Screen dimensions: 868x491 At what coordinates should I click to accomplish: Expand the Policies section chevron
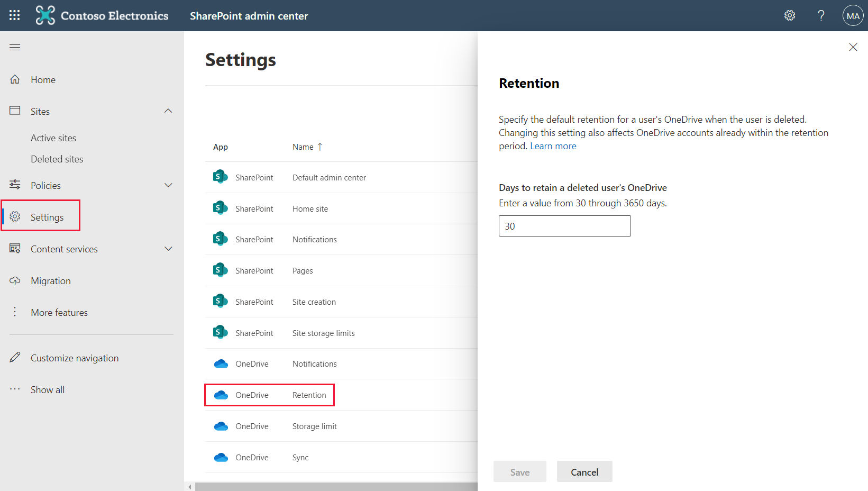[168, 185]
